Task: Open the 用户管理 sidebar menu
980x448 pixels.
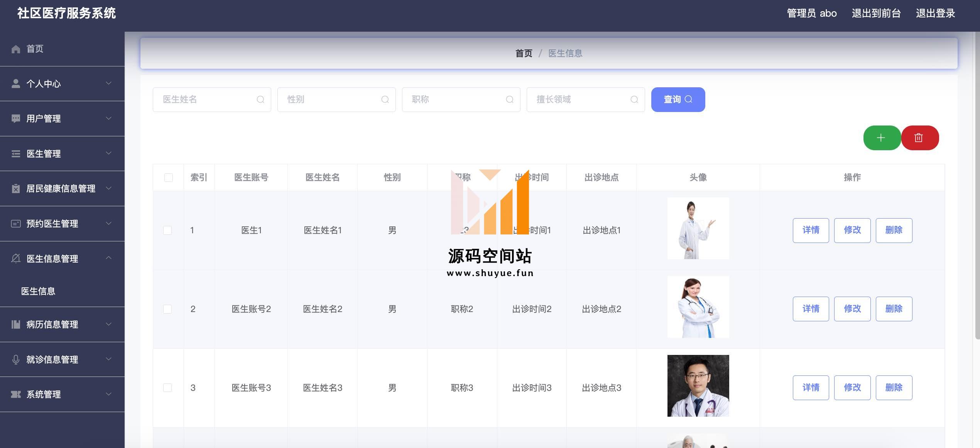Action: (x=62, y=119)
